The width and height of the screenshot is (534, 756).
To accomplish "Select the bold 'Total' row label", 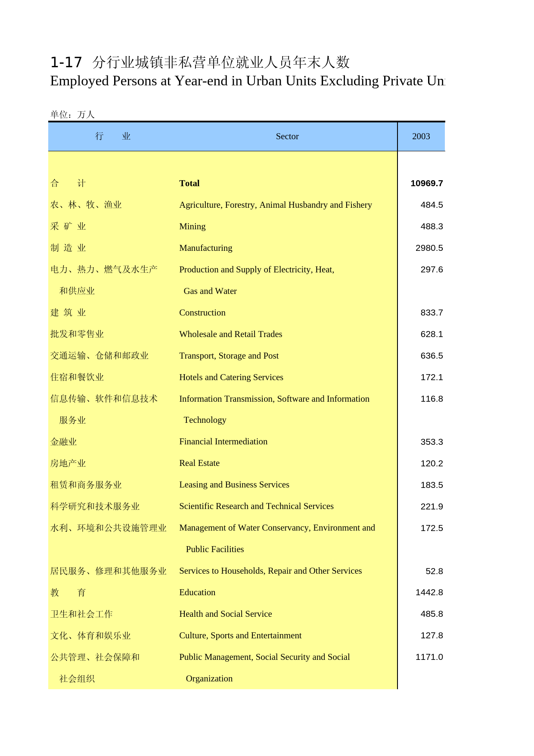I will 189,183.
